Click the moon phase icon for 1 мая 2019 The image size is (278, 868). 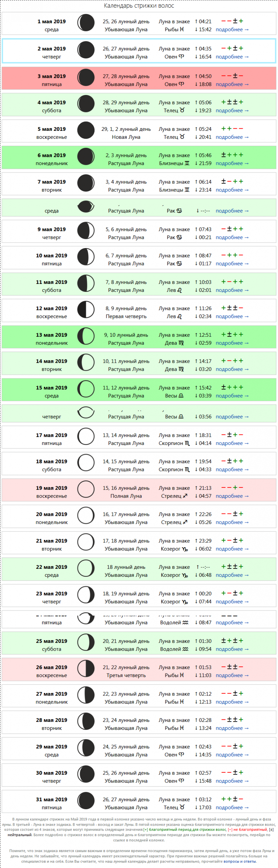(x=86, y=23)
